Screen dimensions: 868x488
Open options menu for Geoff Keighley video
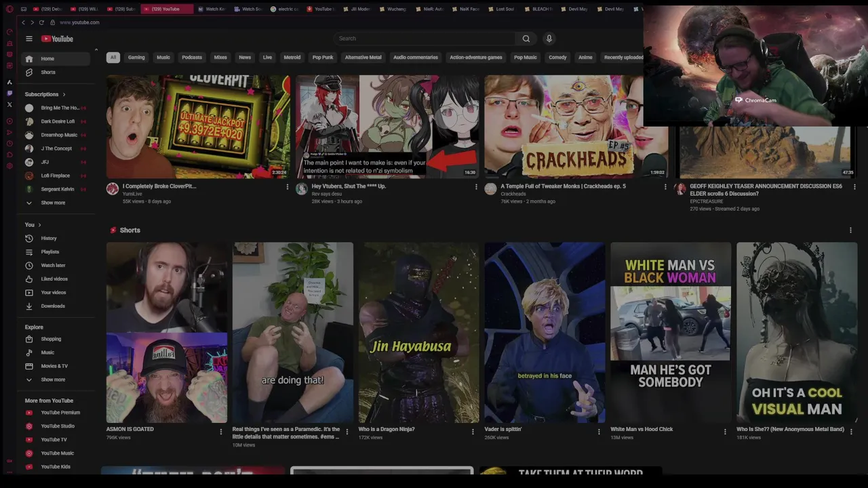pyautogui.click(x=854, y=187)
